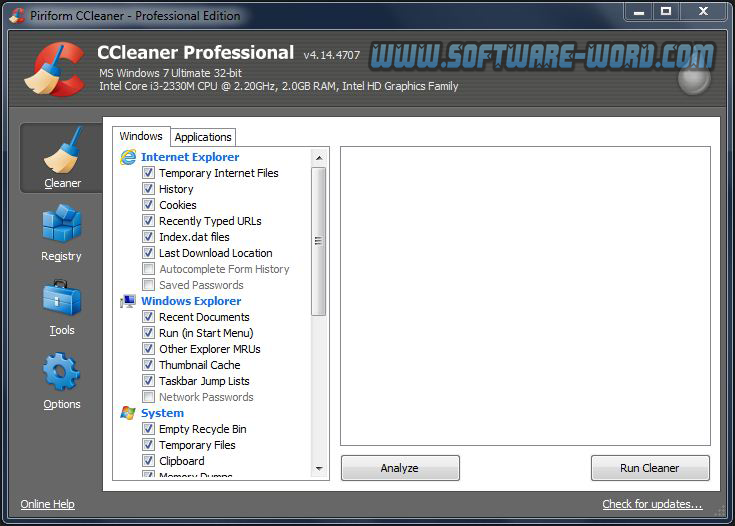The height and width of the screenshot is (526, 735).
Task: Maximize the CCleaner window
Action: click(666, 12)
